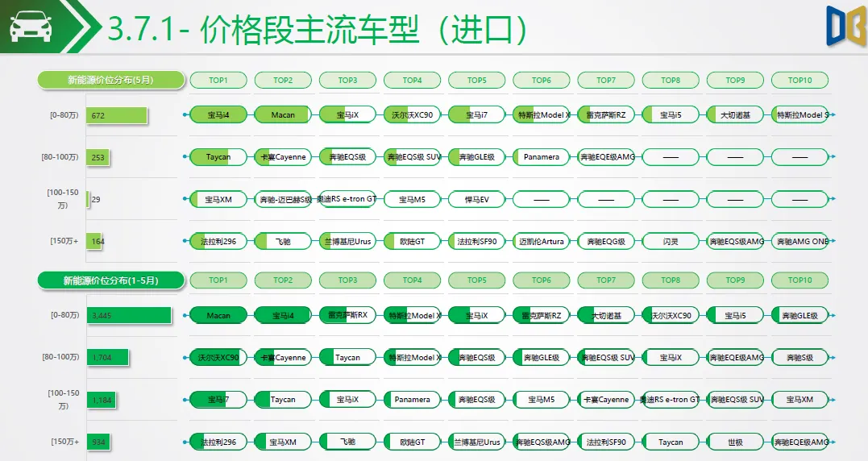Click Taycan in the 5月 [80-100万) row

pos(218,157)
